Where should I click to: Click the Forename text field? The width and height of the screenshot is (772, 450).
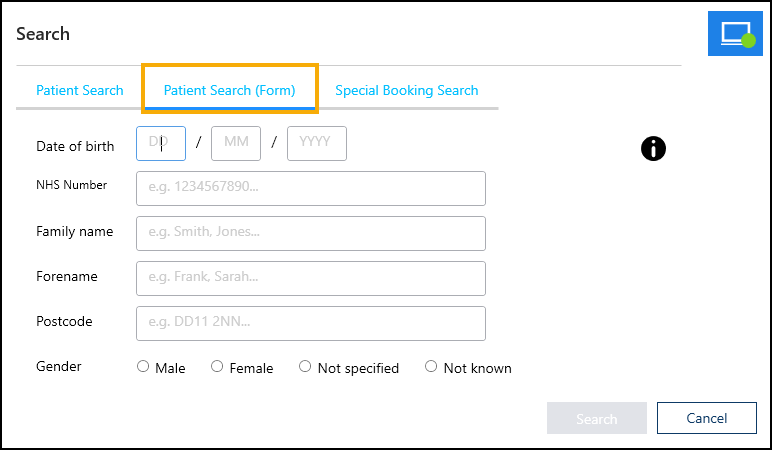[x=311, y=278]
